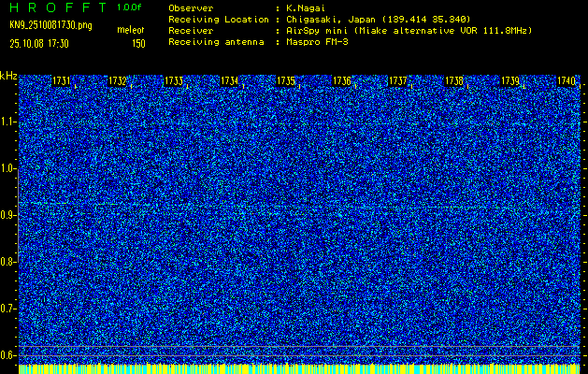Click the yellow-blue intensity strip at bottom
Screen dimensions: 588x374
(299, 369)
